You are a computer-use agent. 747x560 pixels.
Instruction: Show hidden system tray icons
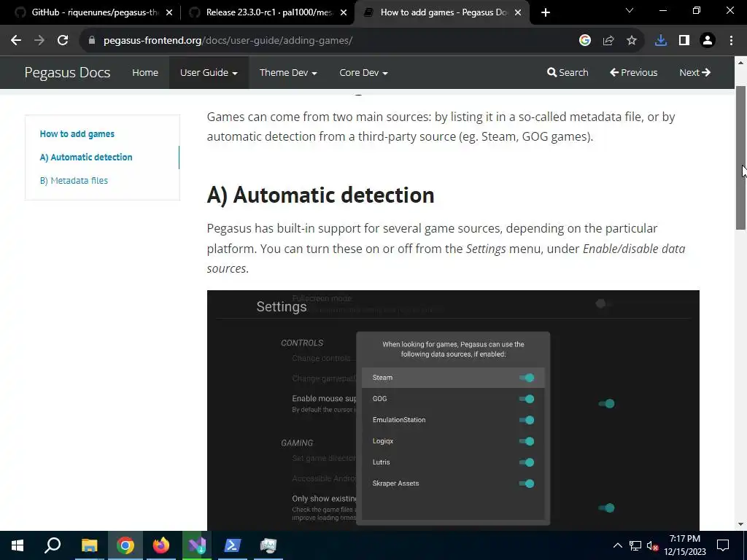pos(617,545)
